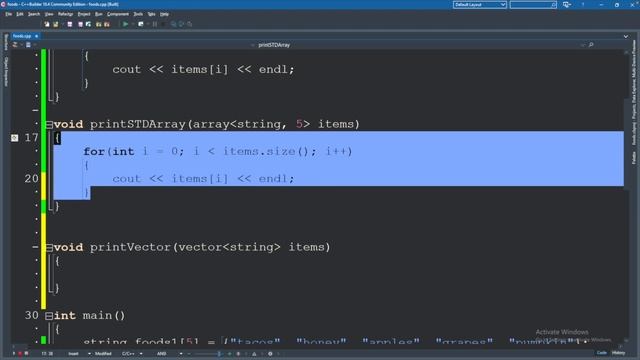640x360 pixels.
Task: Click the IDE Insight search field
Action: tap(533, 5)
